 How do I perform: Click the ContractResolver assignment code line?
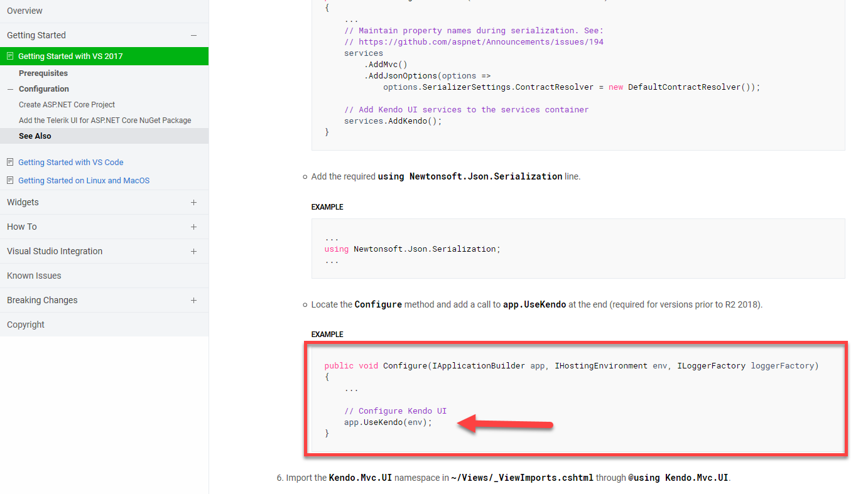(x=572, y=87)
